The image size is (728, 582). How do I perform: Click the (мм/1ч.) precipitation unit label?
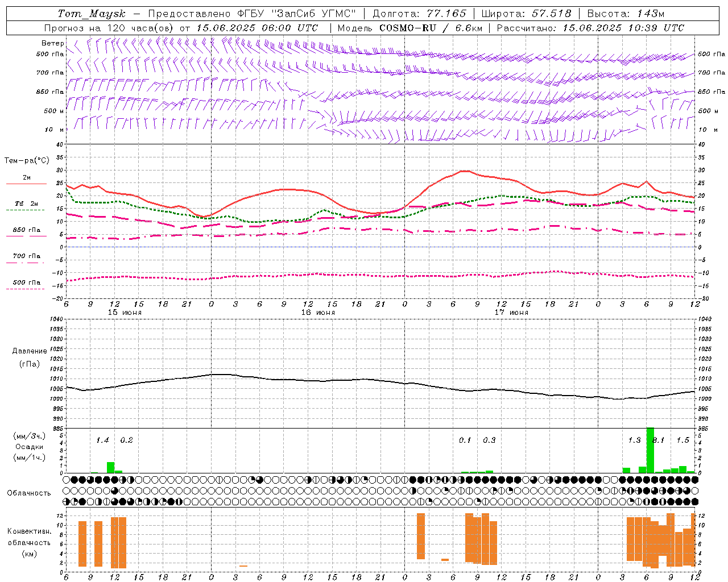[30, 458]
